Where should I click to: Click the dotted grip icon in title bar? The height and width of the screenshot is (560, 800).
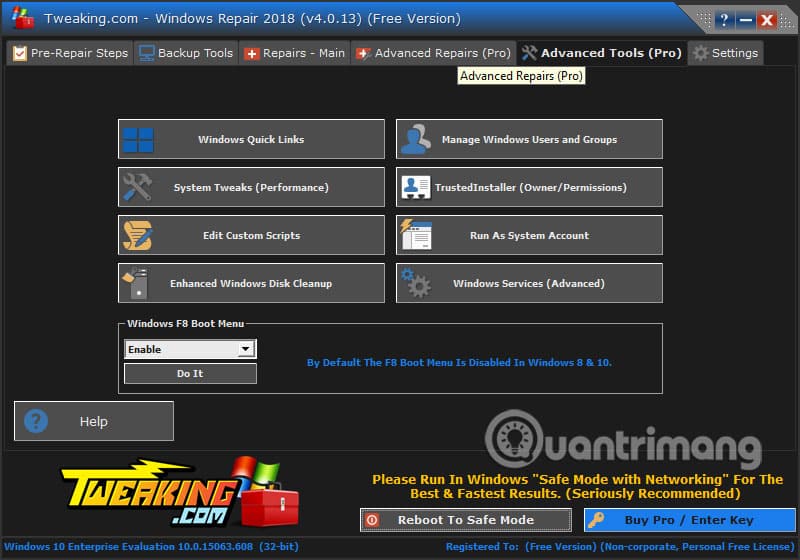(x=704, y=20)
